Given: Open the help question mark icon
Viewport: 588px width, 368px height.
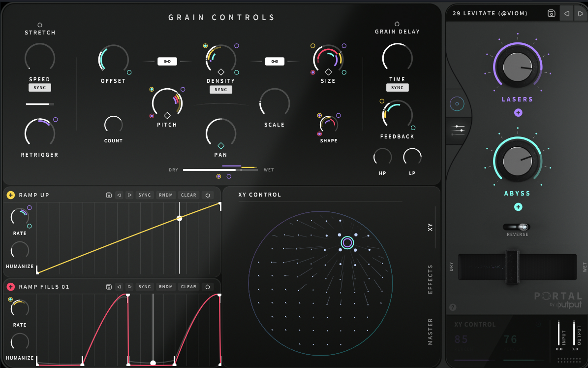Looking at the screenshot, I should (x=453, y=307).
